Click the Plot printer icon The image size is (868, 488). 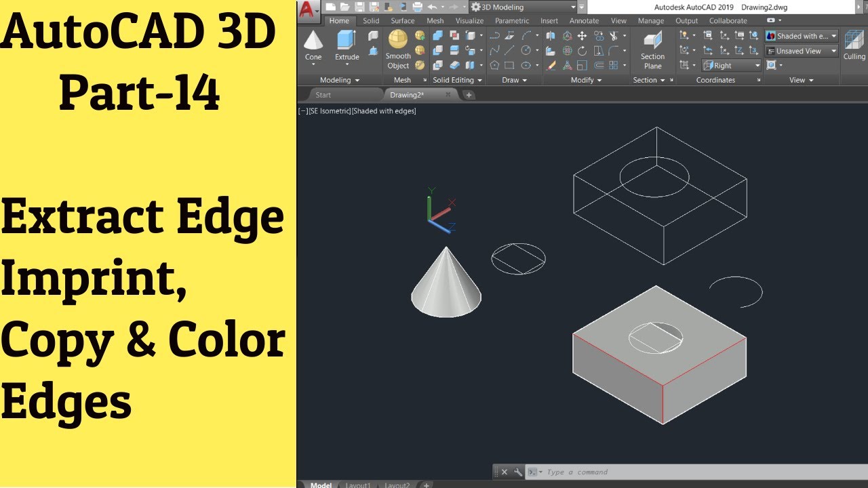coord(417,7)
